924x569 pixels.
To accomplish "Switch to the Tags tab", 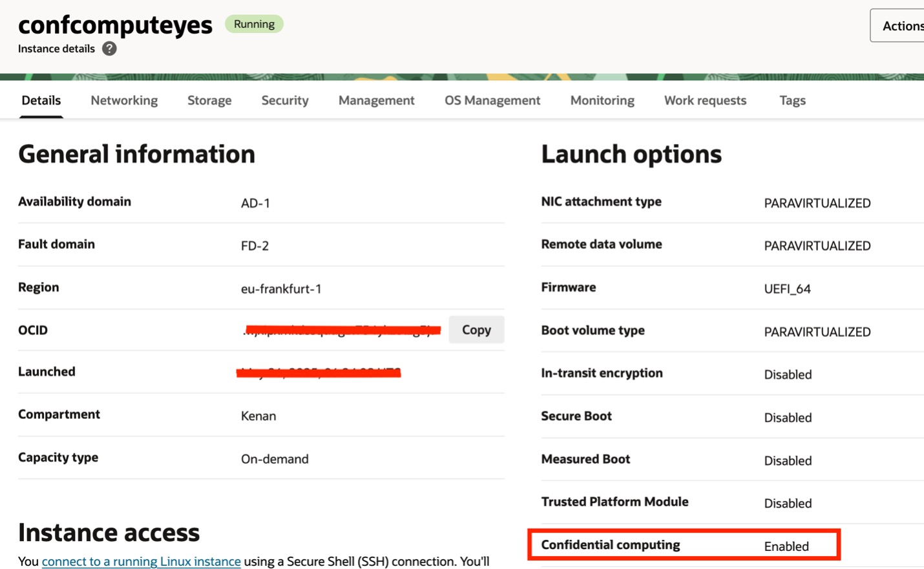I will pos(792,100).
